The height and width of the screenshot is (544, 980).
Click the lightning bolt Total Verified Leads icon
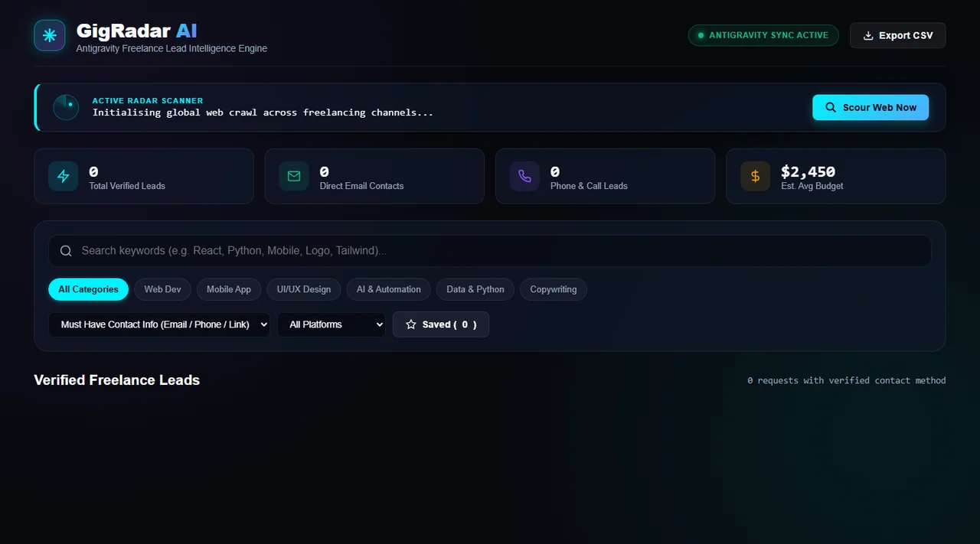click(64, 176)
